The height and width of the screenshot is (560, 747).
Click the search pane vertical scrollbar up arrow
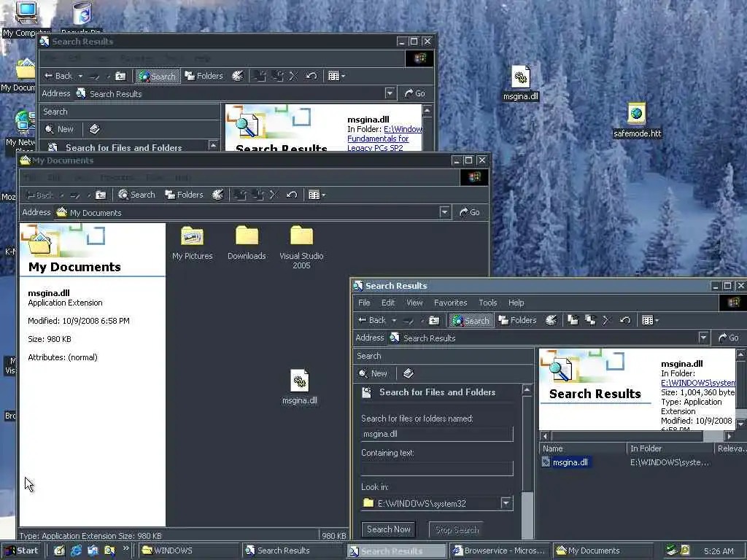pyautogui.click(x=527, y=390)
